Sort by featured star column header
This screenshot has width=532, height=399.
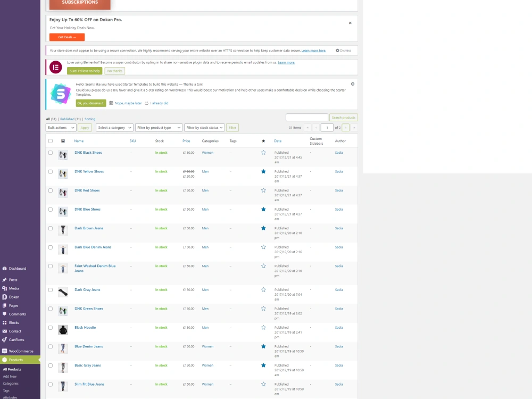(x=263, y=141)
